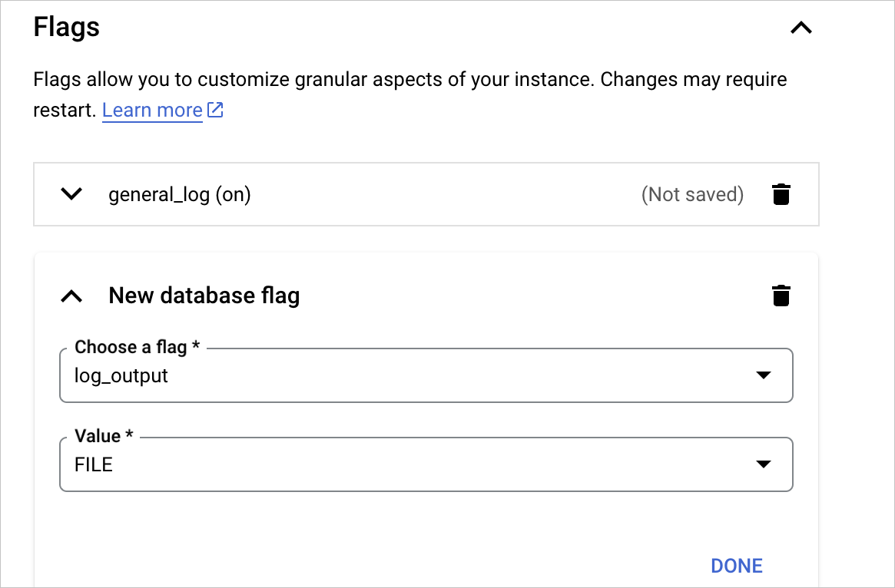Collapse the New database flag panel chevron
This screenshot has width=895, height=588.
tap(71, 296)
